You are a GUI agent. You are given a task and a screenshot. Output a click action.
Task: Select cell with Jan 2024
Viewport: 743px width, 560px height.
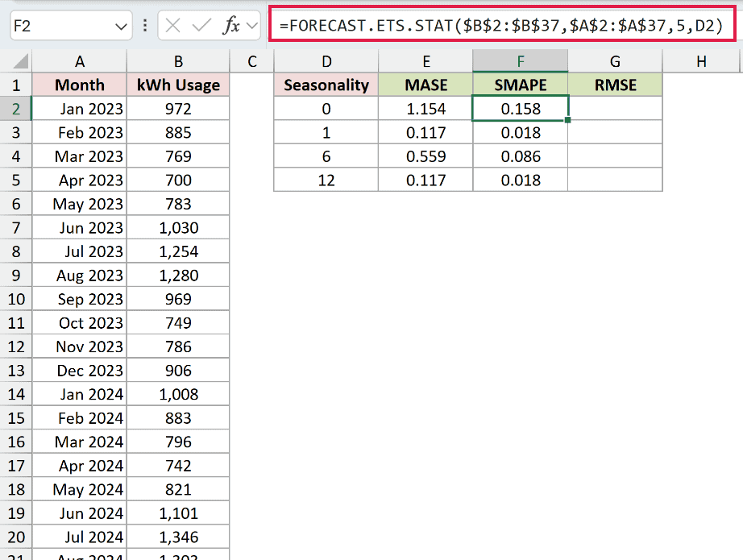(x=80, y=395)
